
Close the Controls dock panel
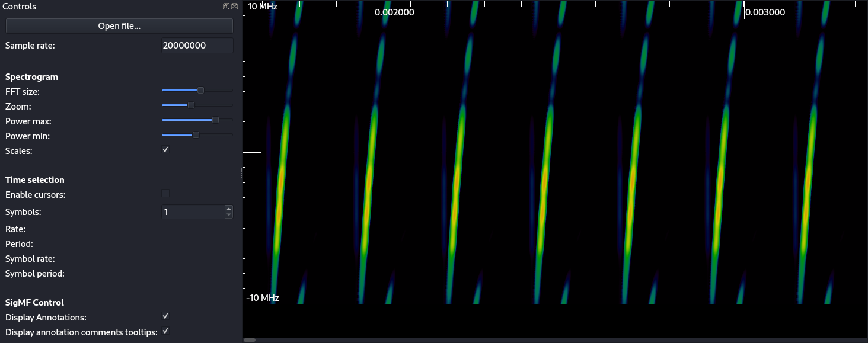click(x=234, y=7)
